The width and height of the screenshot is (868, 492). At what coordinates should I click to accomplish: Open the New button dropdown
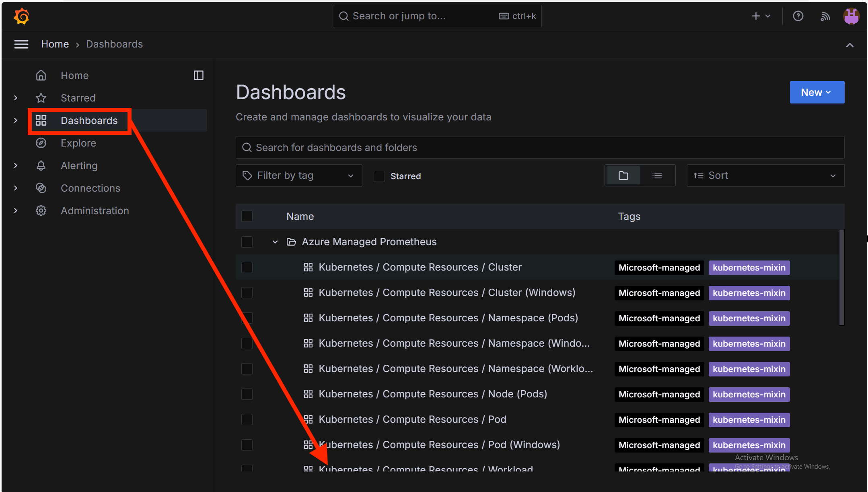tap(817, 92)
